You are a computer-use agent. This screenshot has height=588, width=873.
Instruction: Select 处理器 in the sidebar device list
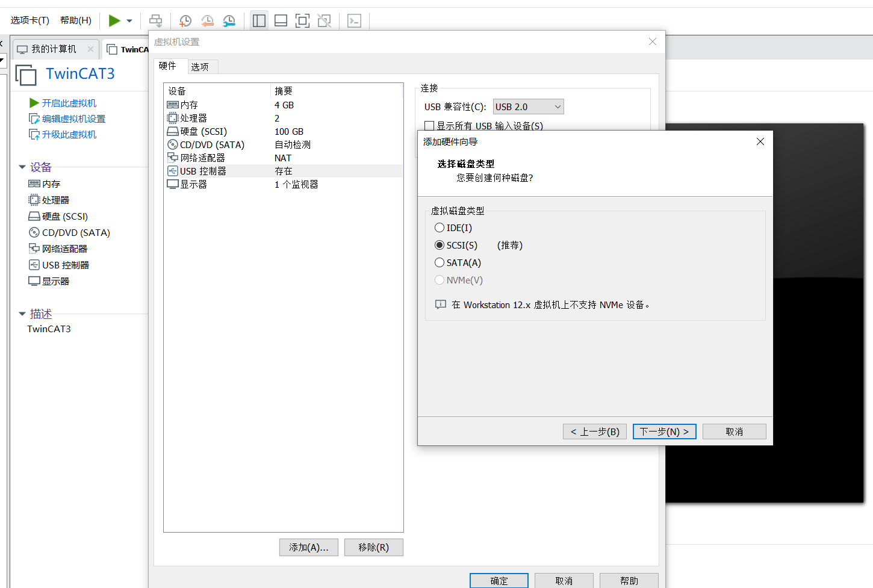[49, 200]
